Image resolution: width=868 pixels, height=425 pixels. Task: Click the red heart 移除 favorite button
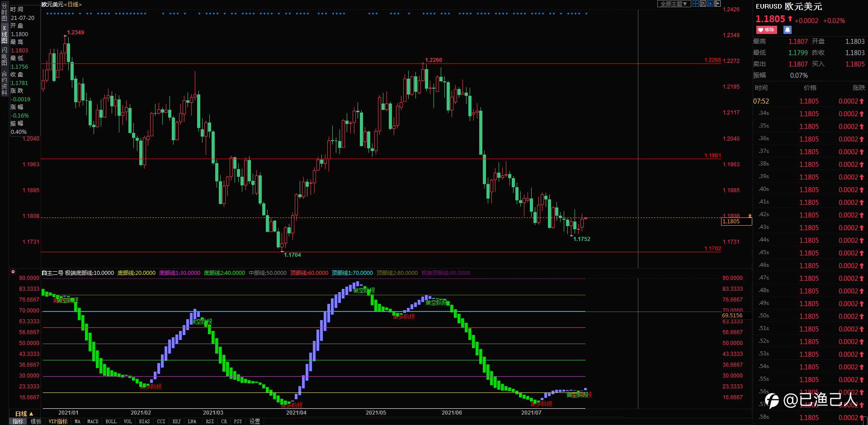click(x=766, y=30)
